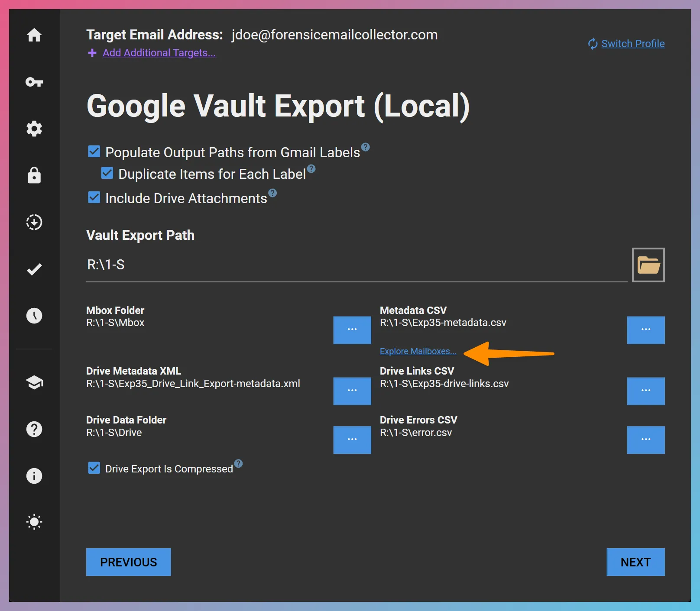Toggle the theme brightness icon
Image resolution: width=700 pixels, height=611 pixels.
34,522
